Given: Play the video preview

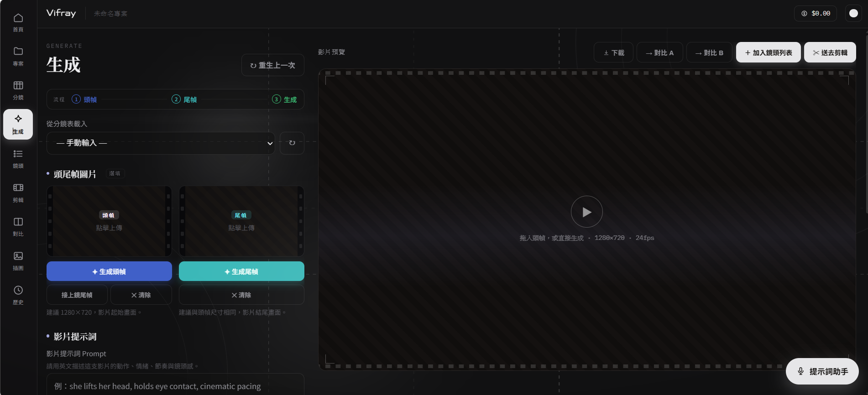Looking at the screenshot, I should tap(587, 212).
